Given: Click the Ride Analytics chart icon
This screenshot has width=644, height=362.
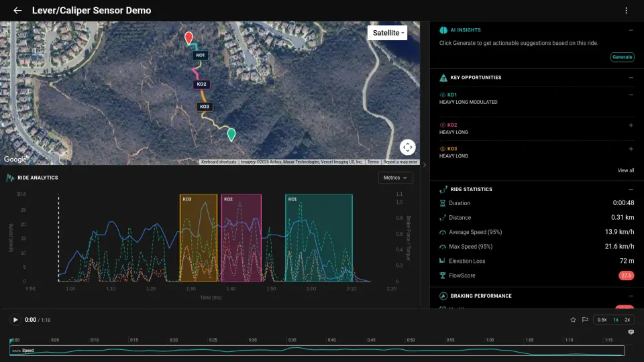Looking at the screenshot, I should pyautogui.click(x=10, y=178).
